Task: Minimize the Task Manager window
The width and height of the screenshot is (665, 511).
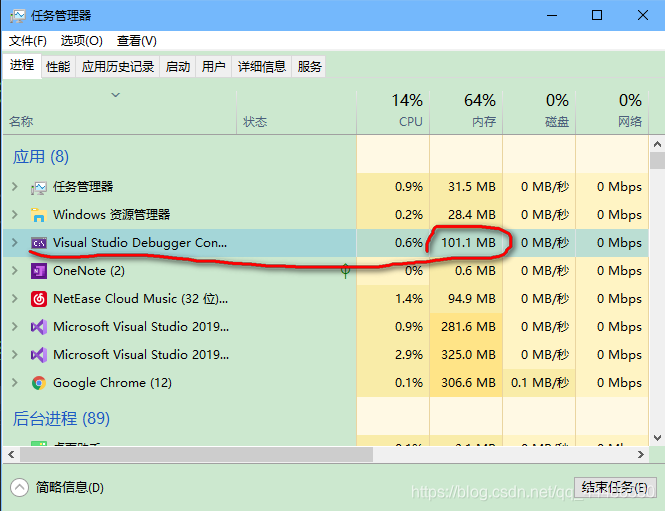Action: pyautogui.click(x=552, y=16)
